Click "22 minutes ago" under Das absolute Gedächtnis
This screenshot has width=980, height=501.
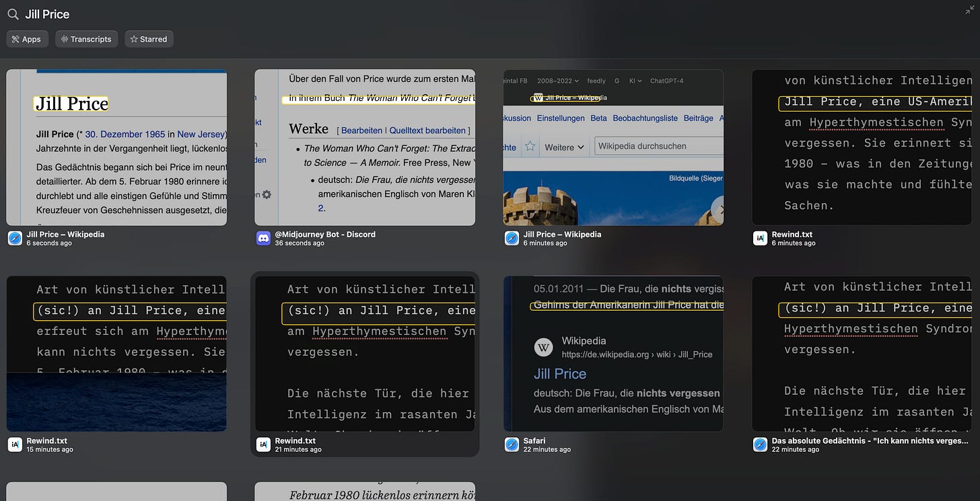coord(796,449)
